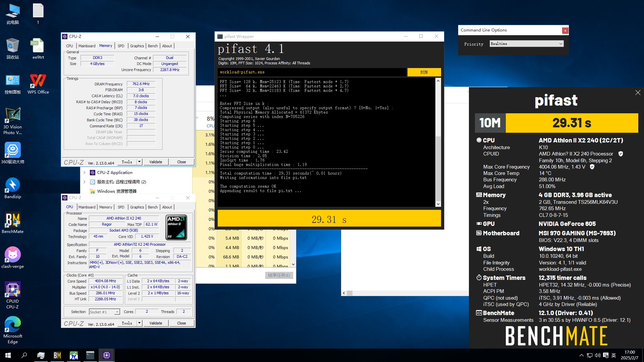644x362 pixels.
Task: Switch to CPU tab in upper CPU-Z window
Action: coord(69,46)
